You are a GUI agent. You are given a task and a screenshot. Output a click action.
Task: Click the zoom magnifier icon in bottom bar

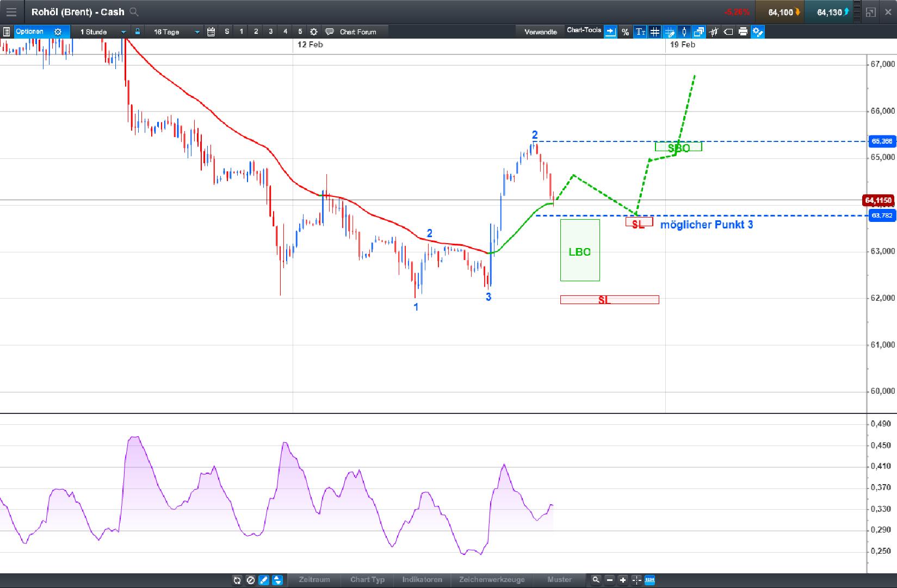pyautogui.click(x=596, y=580)
